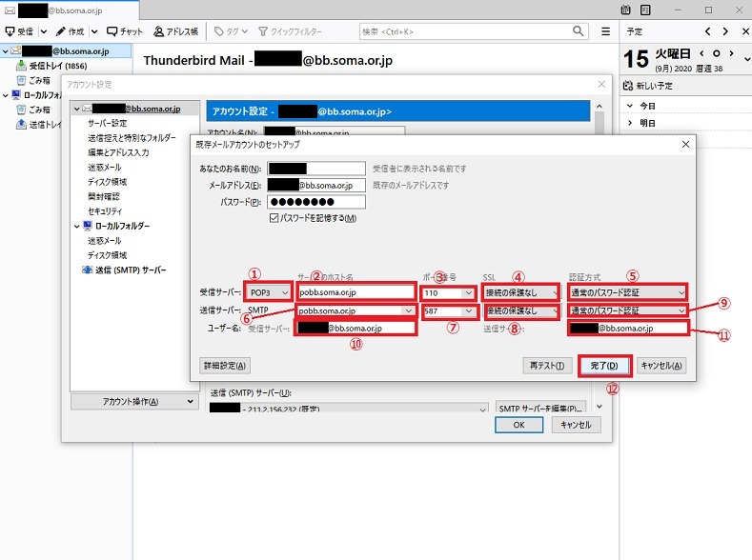Click the メールアドレス field
Viewport: 752px width, 560px height.
tap(316, 185)
